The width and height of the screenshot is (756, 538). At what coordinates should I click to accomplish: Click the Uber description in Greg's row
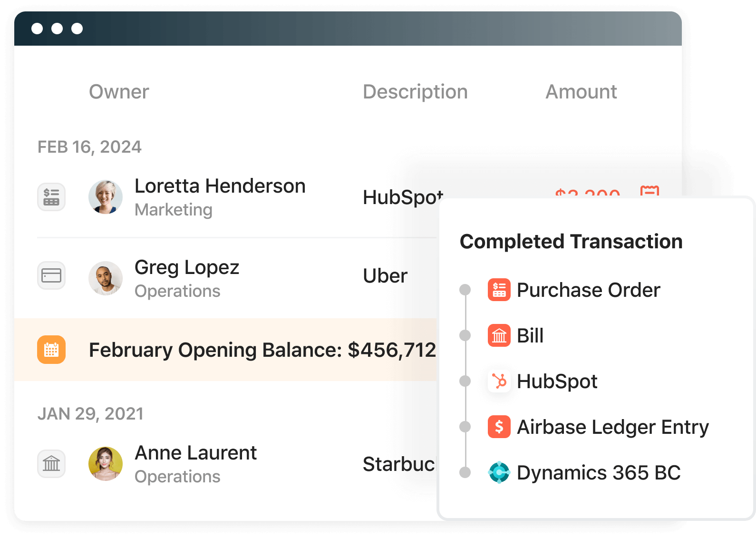coord(385,276)
